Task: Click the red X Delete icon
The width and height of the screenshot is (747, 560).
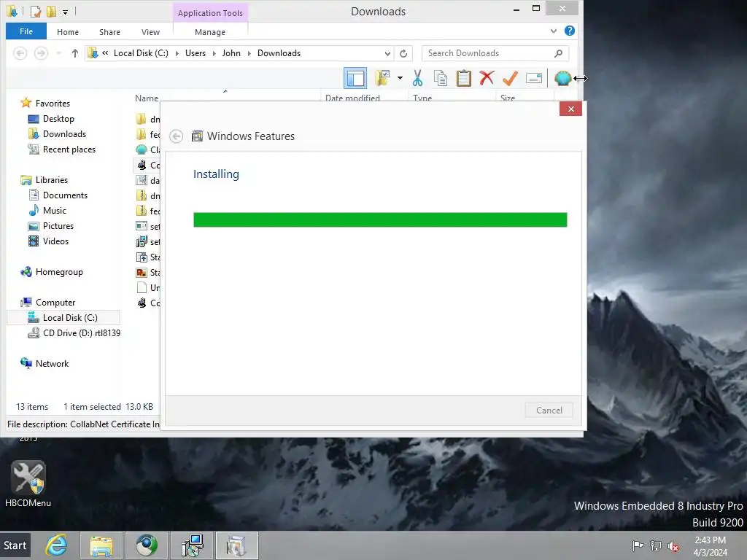Action: 487,78
